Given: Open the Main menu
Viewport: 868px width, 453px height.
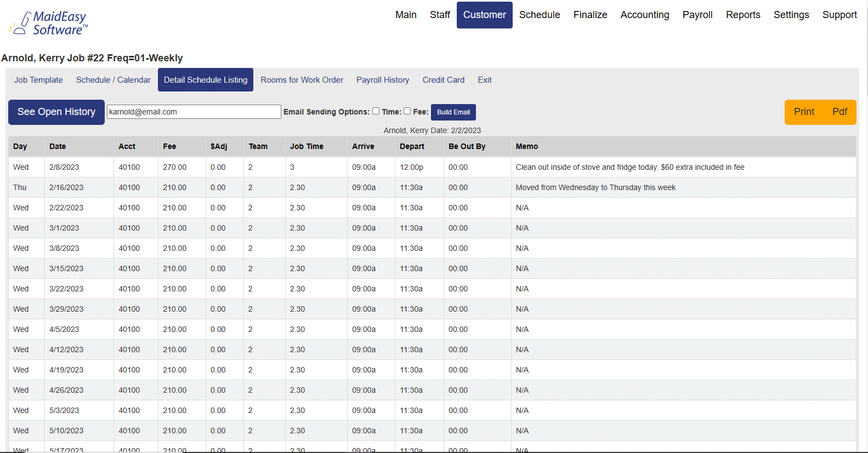Looking at the screenshot, I should pos(406,15).
